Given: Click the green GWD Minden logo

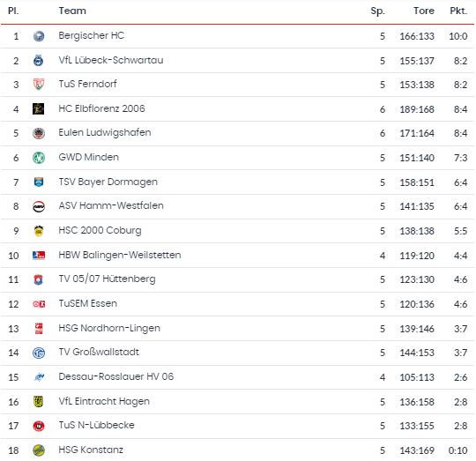Looking at the screenshot, I should click(39, 158).
